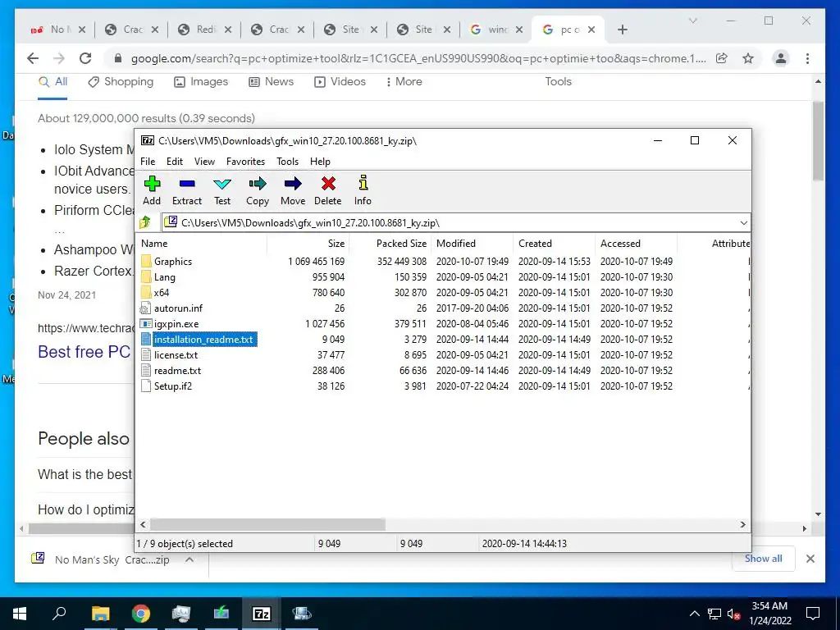840x630 pixels.
Task: Click the 7-Zip scroll left arrow
Action: point(143,524)
